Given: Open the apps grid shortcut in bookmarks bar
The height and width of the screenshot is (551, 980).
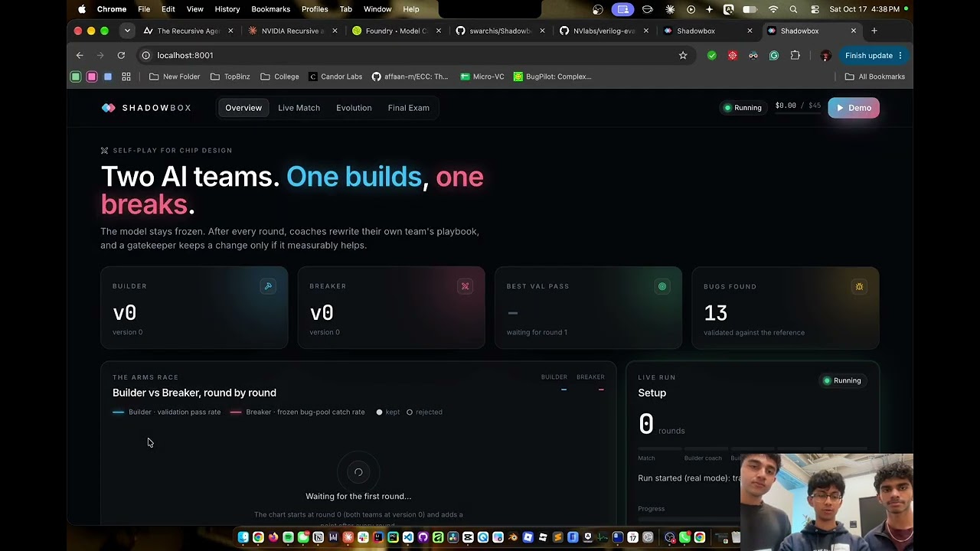Looking at the screenshot, I should tap(126, 77).
